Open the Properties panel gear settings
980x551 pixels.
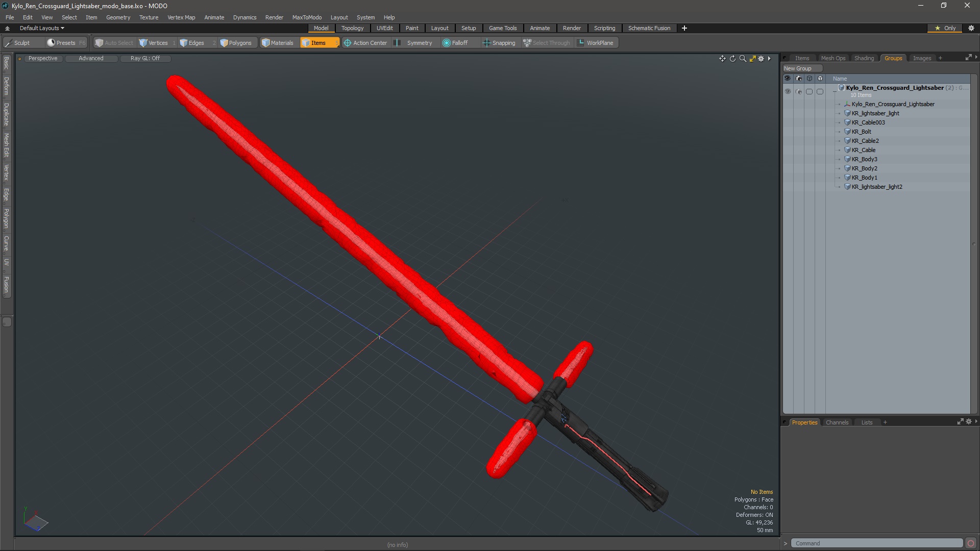(x=969, y=422)
